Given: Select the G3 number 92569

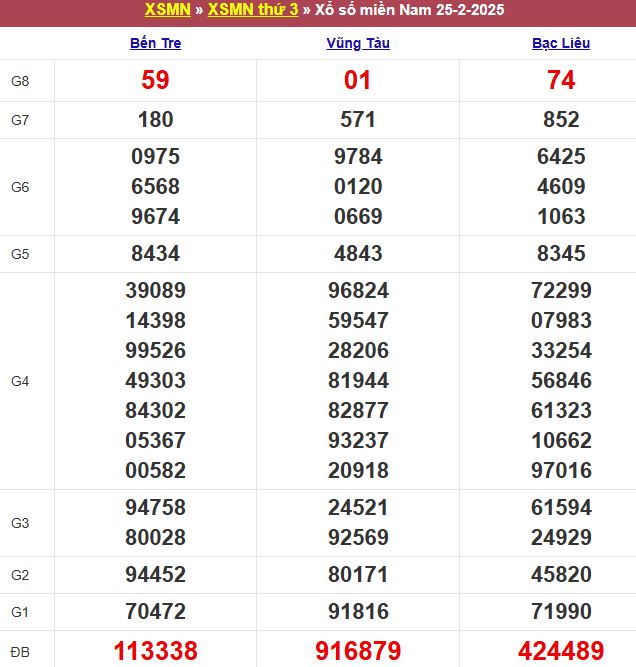Looking at the screenshot, I should pos(358,537).
